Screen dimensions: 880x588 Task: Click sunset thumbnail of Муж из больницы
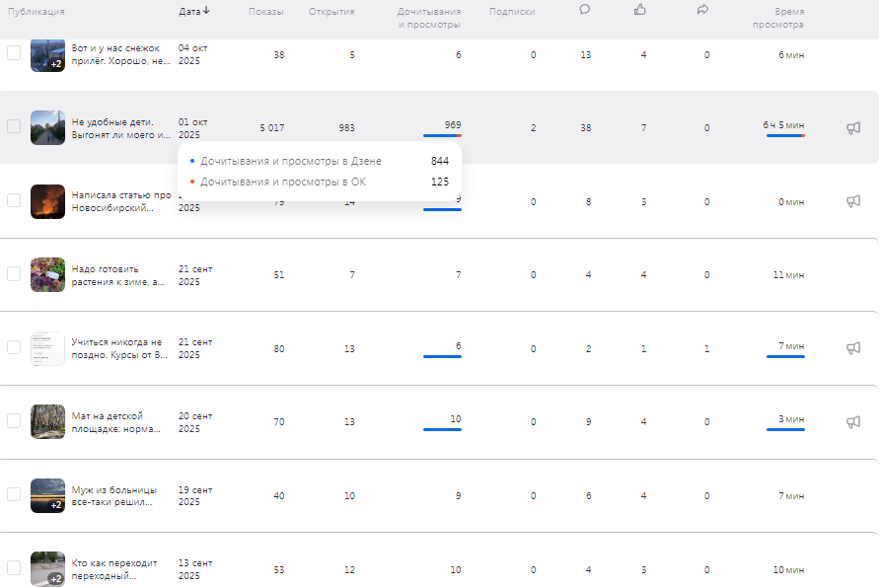pyautogui.click(x=47, y=495)
